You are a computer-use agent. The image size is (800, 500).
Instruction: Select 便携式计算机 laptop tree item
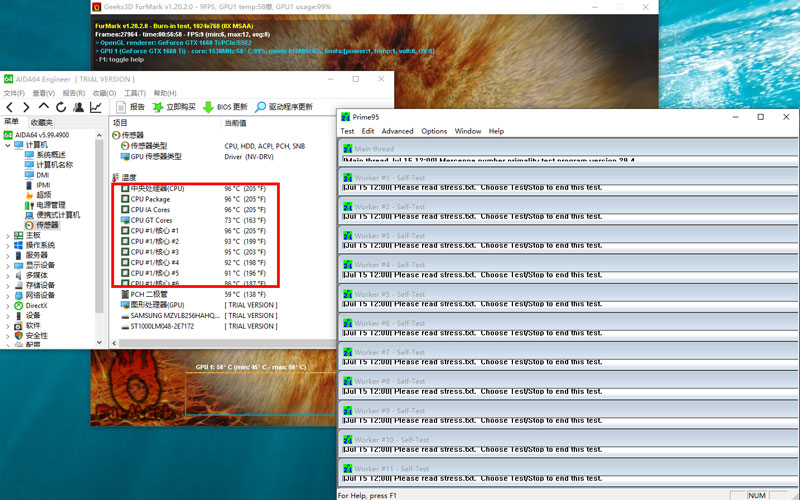pyautogui.click(x=53, y=215)
